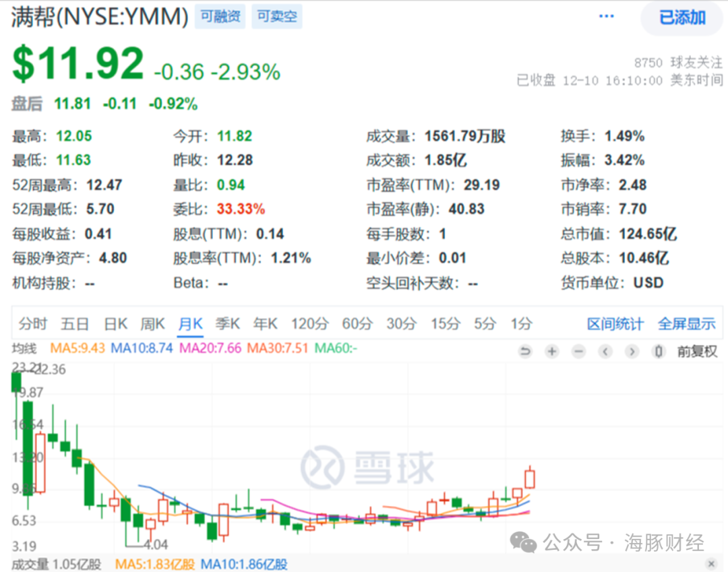Click the latest rising candlestick on the chart
728x572 pixels.
click(x=530, y=478)
